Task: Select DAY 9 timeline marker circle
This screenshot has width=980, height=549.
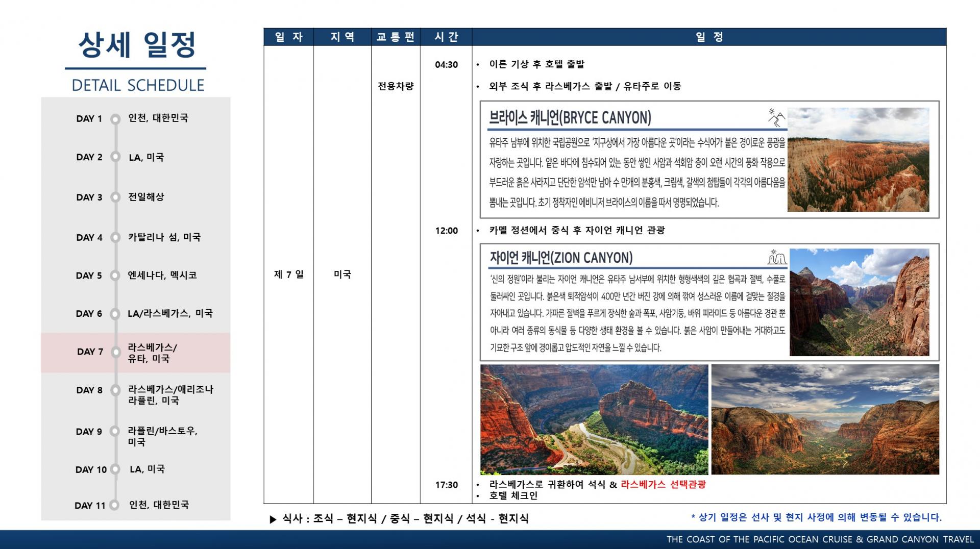Action: pos(115,431)
